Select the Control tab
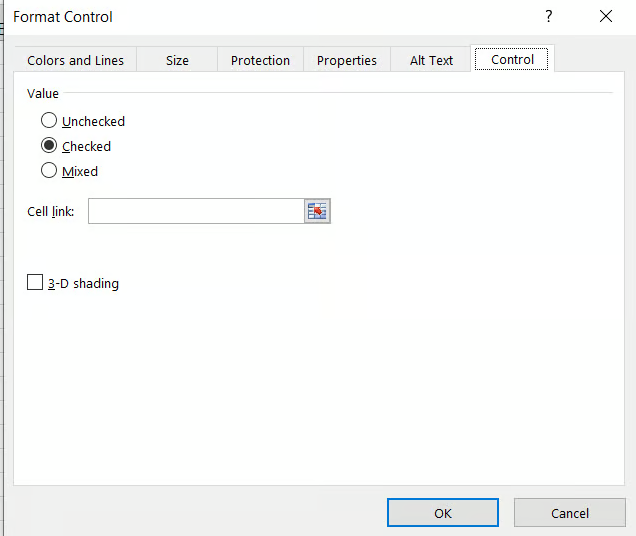This screenshot has width=636, height=536. [x=512, y=59]
